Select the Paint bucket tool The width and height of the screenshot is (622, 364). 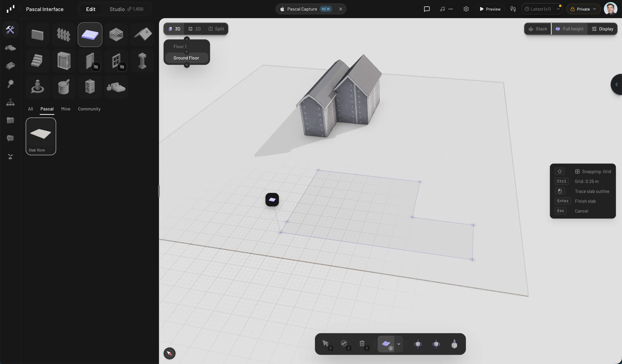[64, 87]
